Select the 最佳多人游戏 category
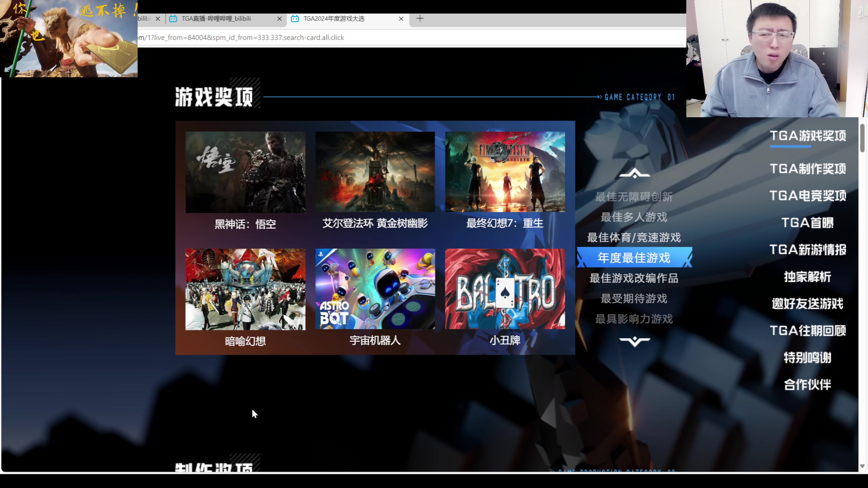This screenshot has height=488, width=868. click(634, 217)
